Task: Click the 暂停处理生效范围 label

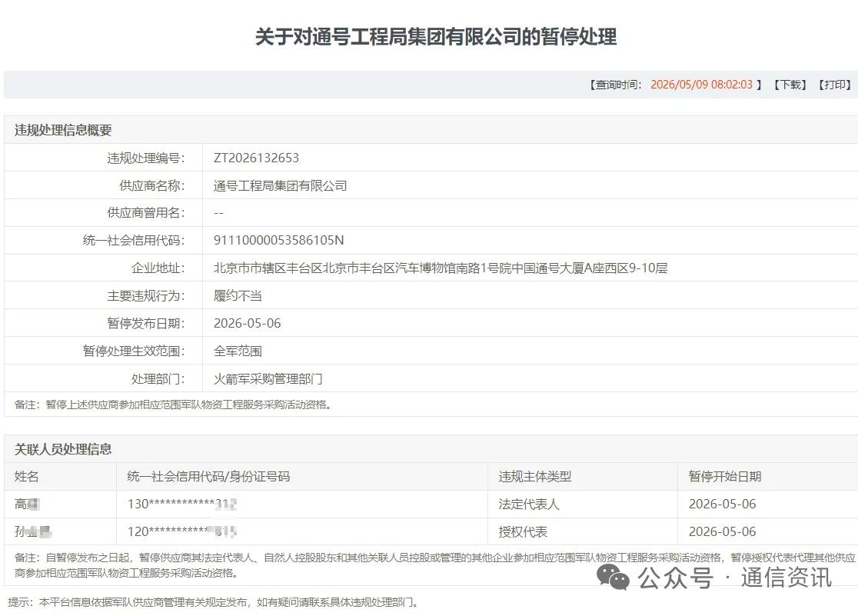Action: 134,351
